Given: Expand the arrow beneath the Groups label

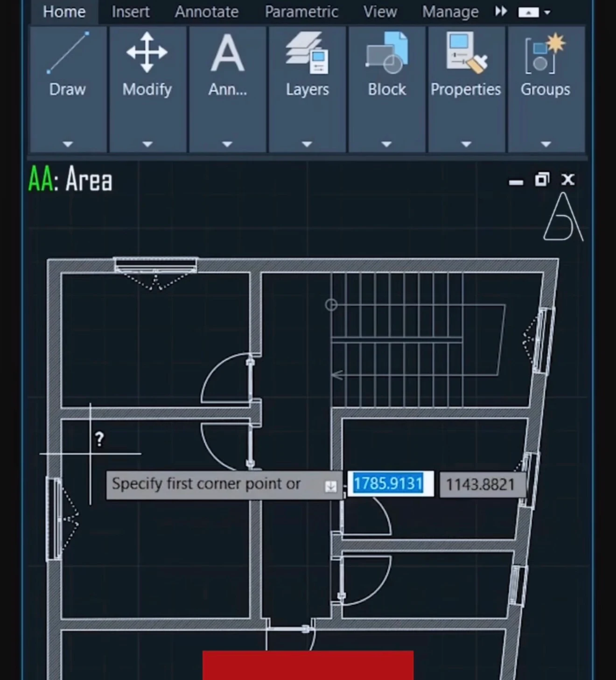Looking at the screenshot, I should [546, 144].
